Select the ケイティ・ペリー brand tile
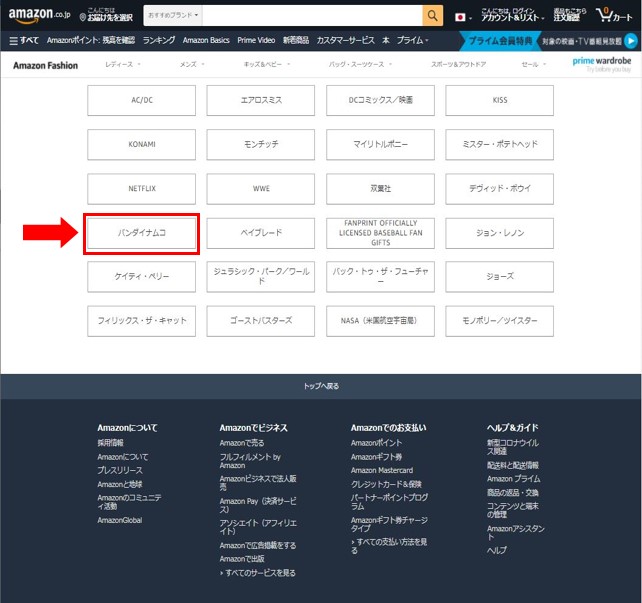This screenshot has width=642, height=603. pyautogui.click(x=142, y=277)
